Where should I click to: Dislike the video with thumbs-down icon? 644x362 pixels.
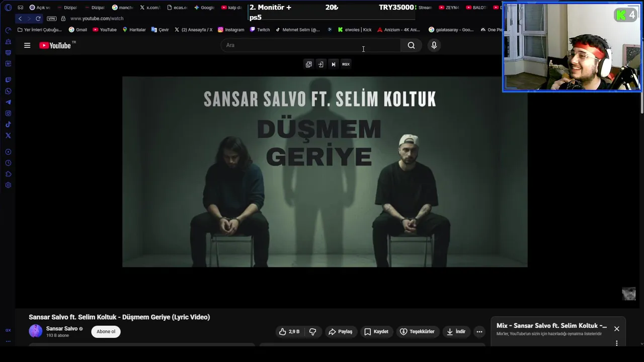coord(312,331)
